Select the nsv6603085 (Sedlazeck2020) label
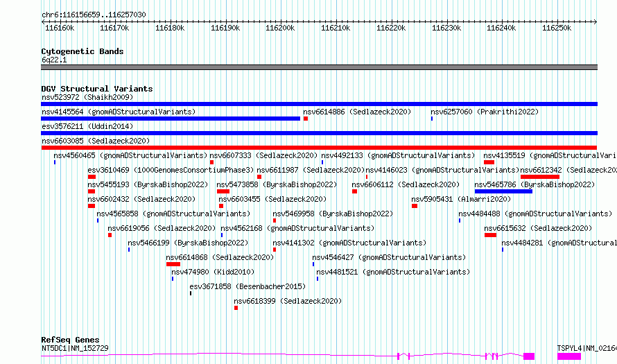This screenshot has width=617, height=364. point(96,141)
